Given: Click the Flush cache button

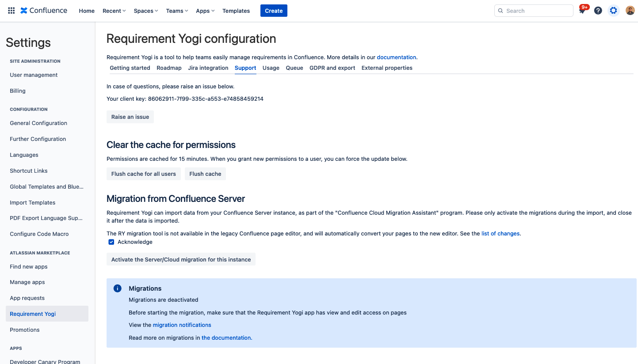Looking at the screenshot, I should [205, 174].
